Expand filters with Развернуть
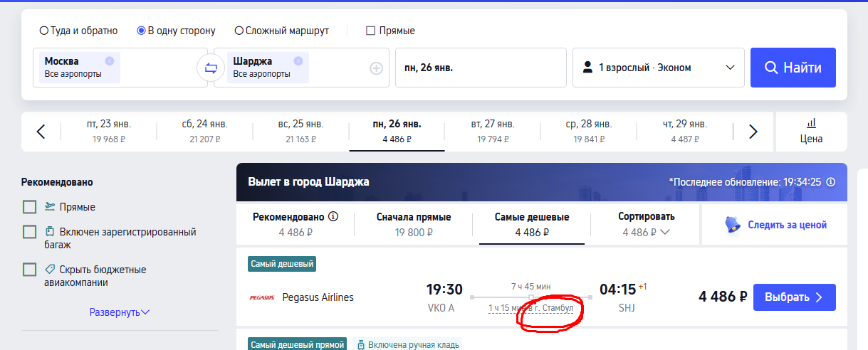868x350 pixels. pos(119,312)
